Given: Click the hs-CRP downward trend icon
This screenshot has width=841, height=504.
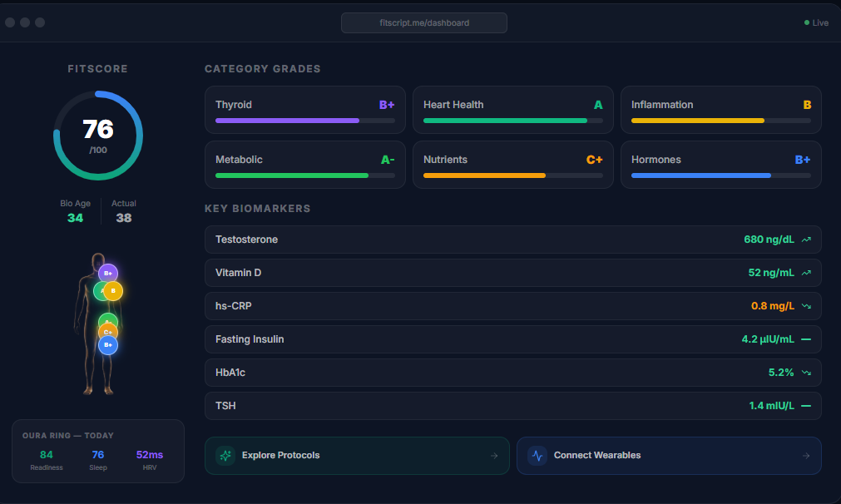Looking at the screenshot, I should coord(806,306).
